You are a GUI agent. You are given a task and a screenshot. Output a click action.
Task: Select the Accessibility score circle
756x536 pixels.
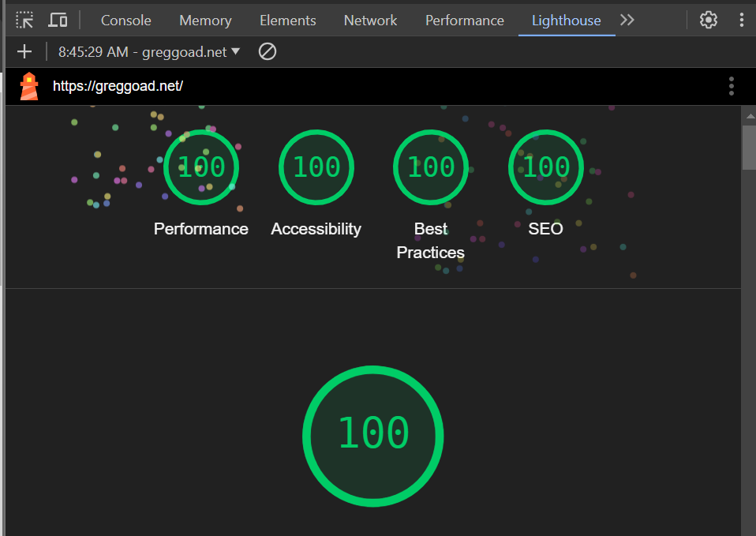tap(316, 167)
